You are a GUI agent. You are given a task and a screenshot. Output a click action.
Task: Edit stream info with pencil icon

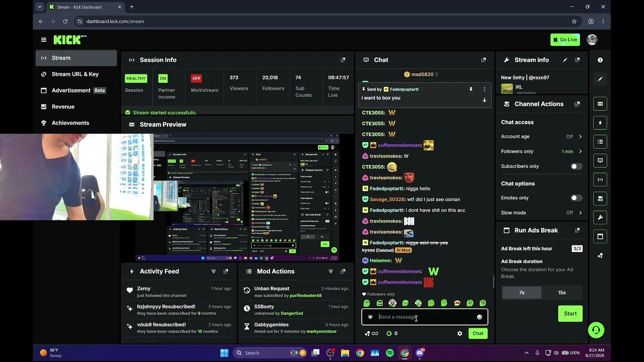point(565,60)
